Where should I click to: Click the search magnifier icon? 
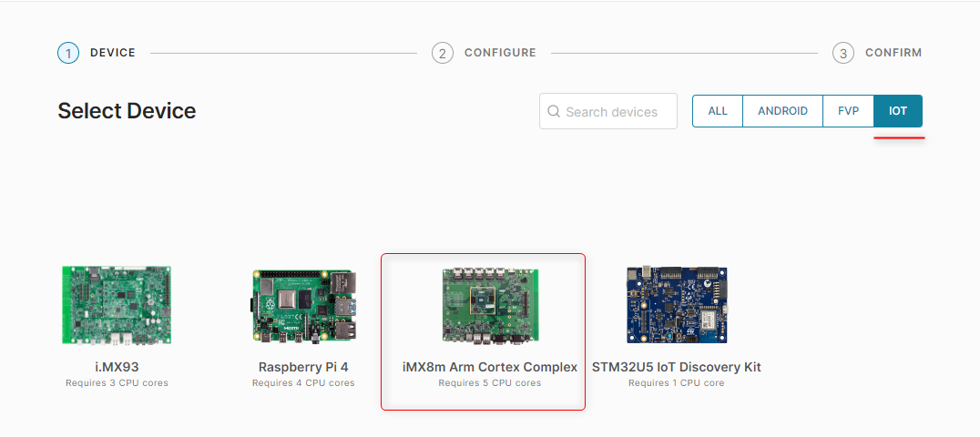[553, 111]
